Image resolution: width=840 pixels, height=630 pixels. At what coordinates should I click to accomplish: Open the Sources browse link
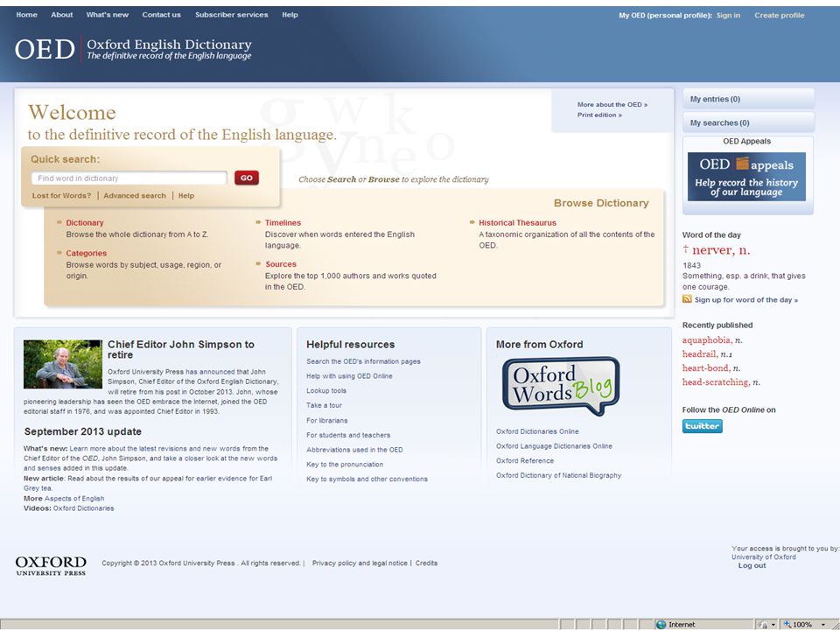tap(281, 264)
